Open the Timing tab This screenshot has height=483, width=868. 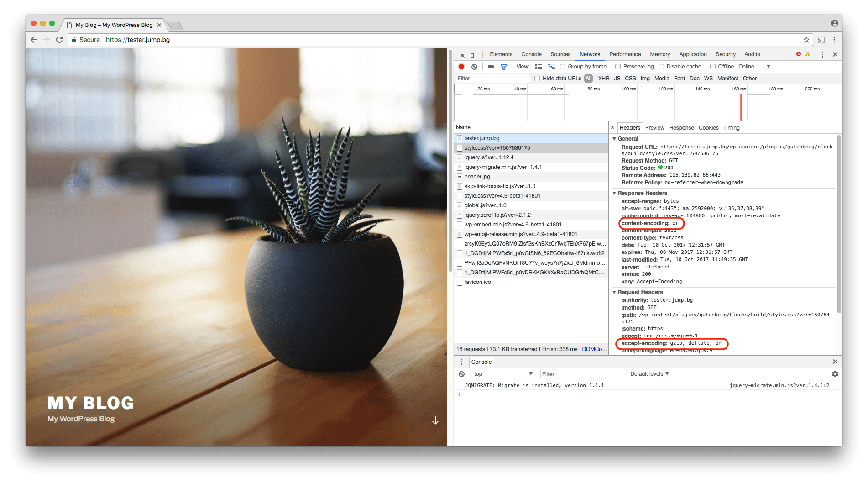[731, 128]
